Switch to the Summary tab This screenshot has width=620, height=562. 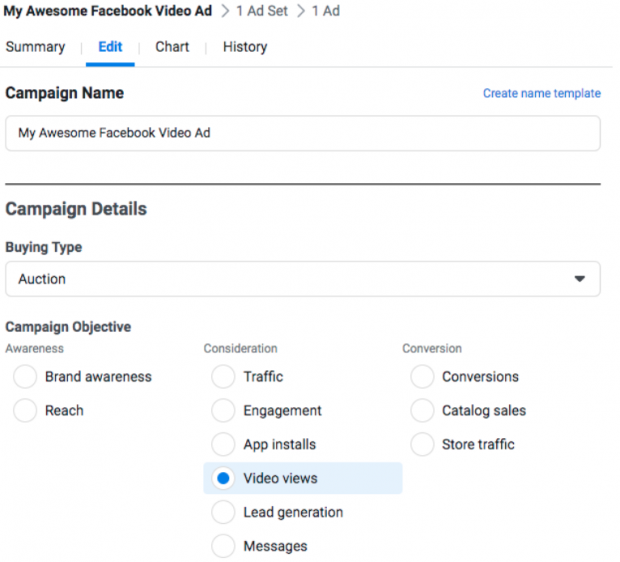(35, 47)
